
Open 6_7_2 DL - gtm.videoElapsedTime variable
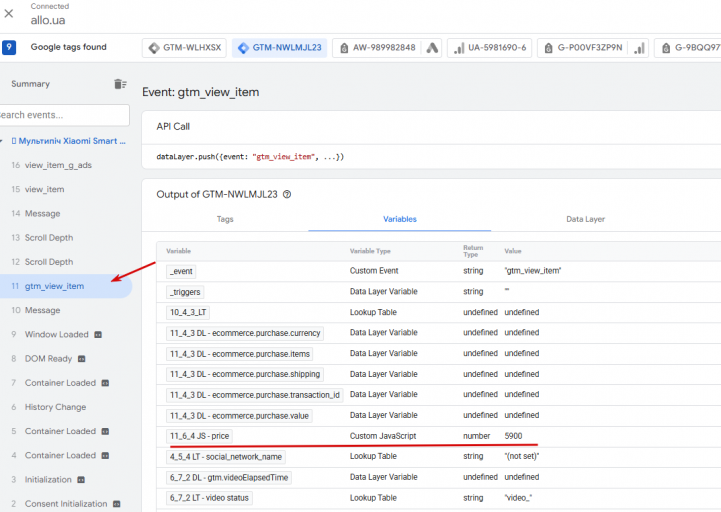point(229,477)
